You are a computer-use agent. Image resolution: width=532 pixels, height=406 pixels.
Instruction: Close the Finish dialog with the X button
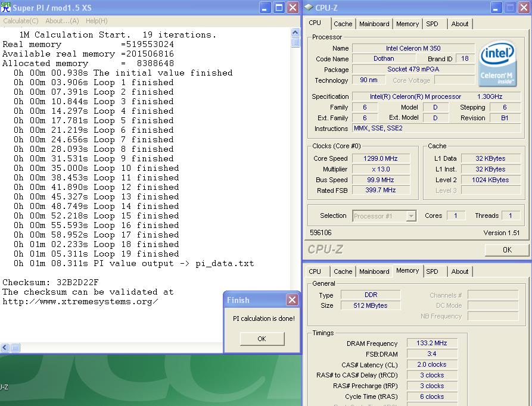pyautogui.click(x=292, y=299)
